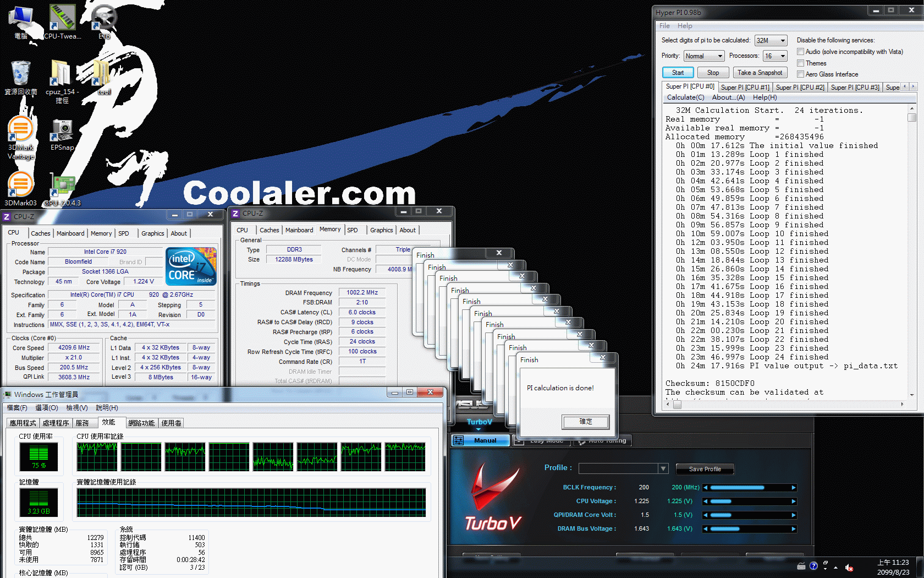Toggle the Themes checkbox in Hyper PI
Image resolution: width=924 pixels, height=578 pixels.
coord(801,63)
